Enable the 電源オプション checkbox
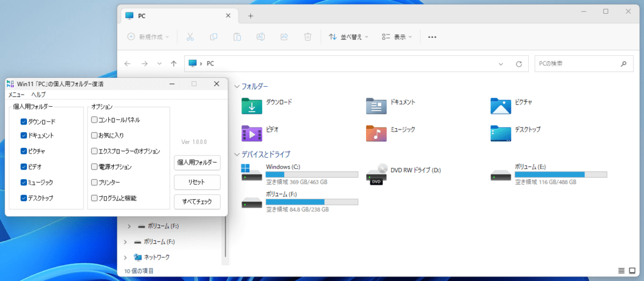Screen dimensions: 644x281 pyautogui.click(x=94, y=167)
